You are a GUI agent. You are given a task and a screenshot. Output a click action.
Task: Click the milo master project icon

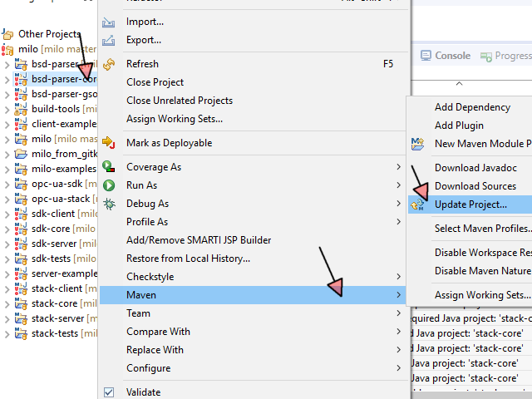[7, 50]
